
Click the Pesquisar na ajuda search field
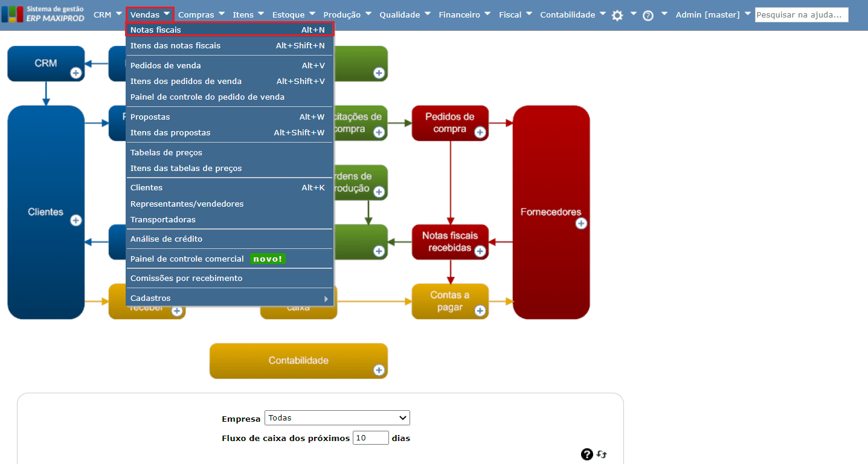802,14
